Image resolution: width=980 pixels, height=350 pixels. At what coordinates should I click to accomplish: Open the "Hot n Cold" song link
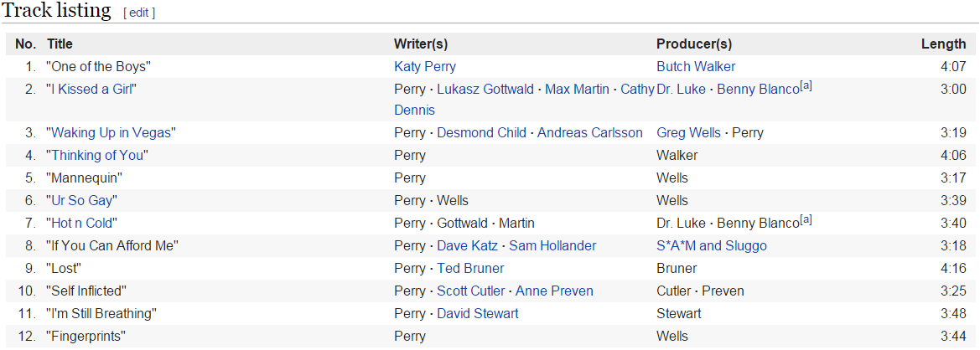coord(82,224)
